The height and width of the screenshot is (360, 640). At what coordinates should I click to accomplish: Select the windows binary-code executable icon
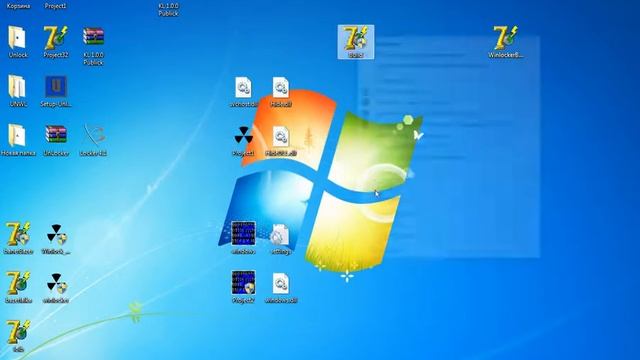point(243,233)
